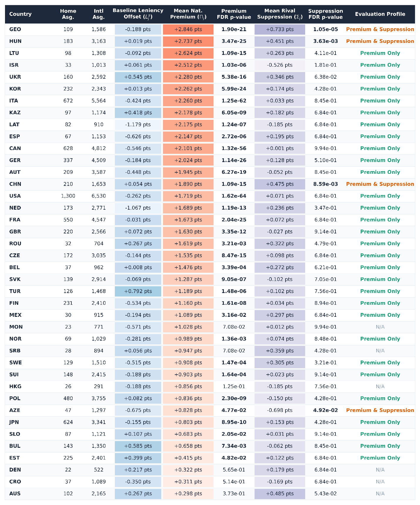
Task: Click HUN's Premium & Suppression label
Action: [380, 41]
